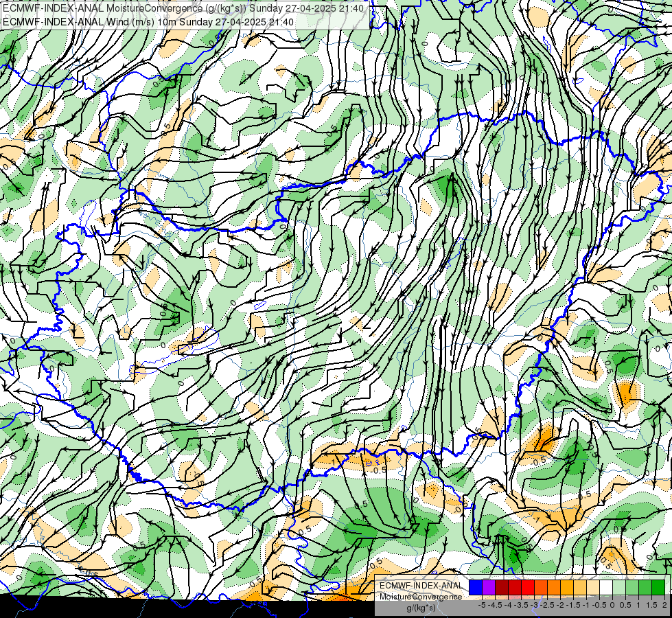Click the dark red legend swatch above -4.5

pos(502,588)
